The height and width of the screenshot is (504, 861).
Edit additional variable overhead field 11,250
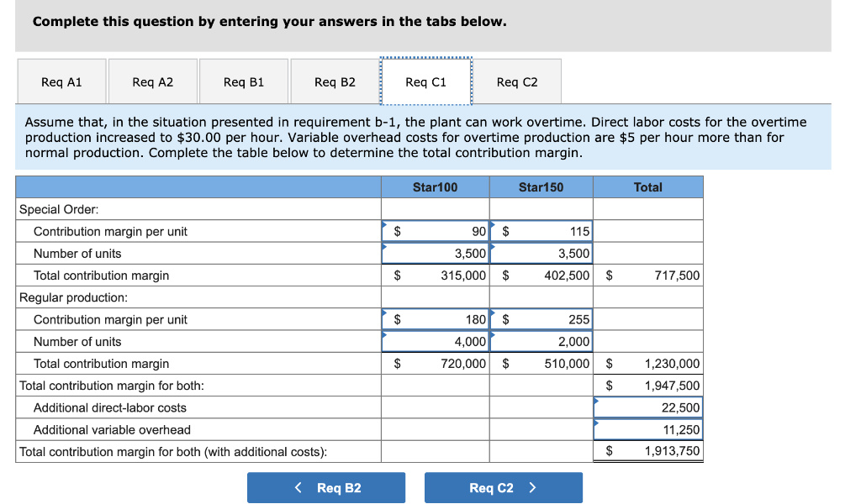[x=648, y=429]
